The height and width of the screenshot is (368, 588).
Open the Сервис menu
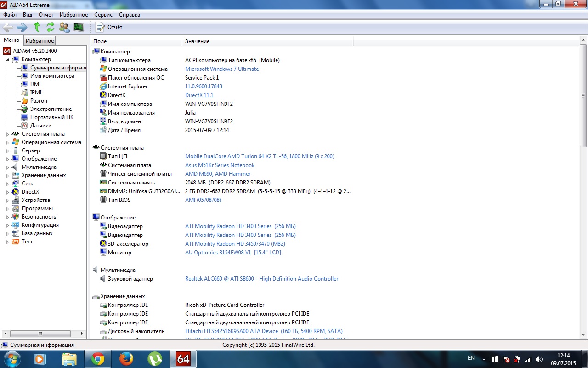tap(103, 15)
